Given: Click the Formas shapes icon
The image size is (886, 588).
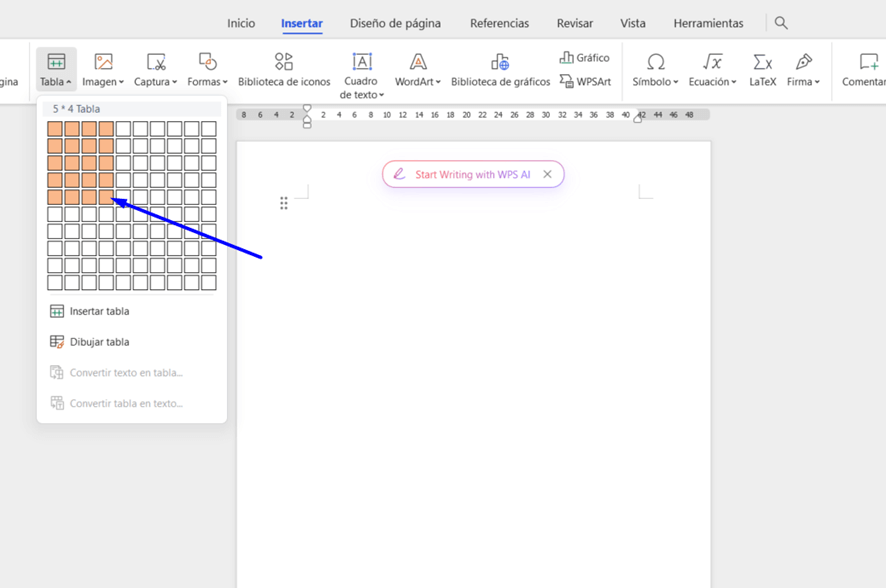Looking at the screenshot, I should point(207,61).
